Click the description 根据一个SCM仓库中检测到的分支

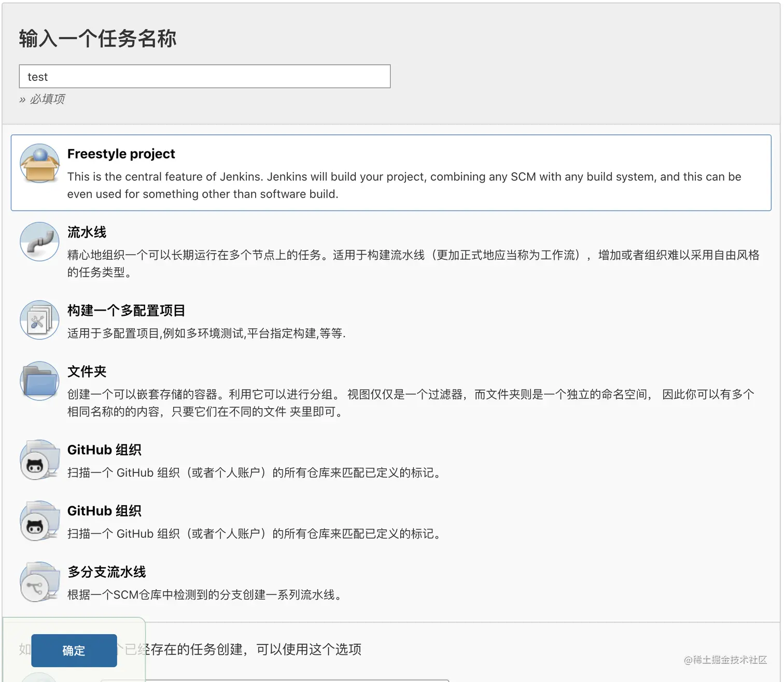pyautogui.click(x=205, y=595)
